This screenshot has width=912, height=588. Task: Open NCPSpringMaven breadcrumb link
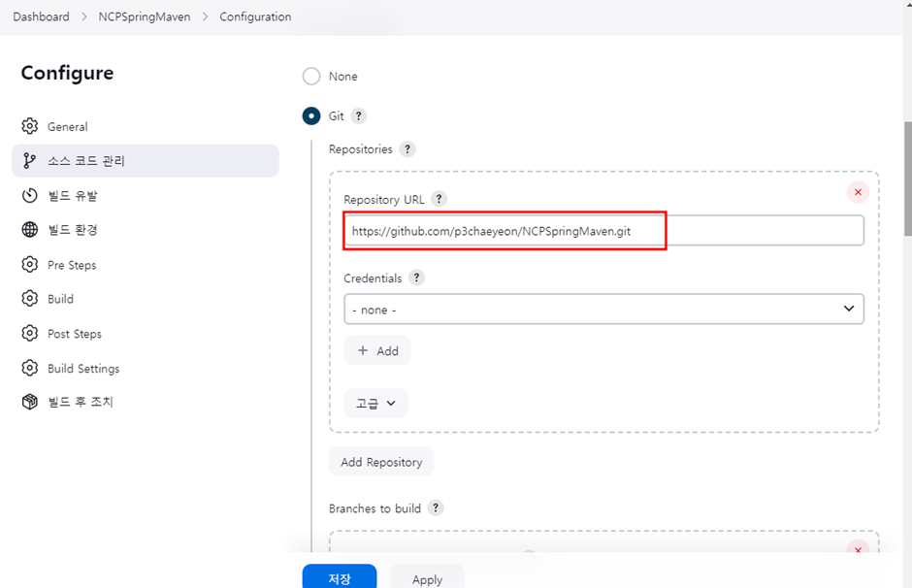(145, 16)
